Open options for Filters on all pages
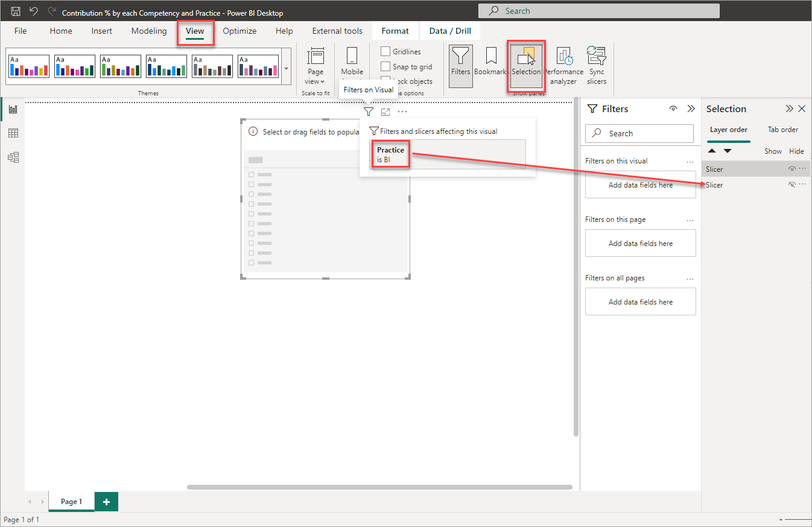Image resolution: width=812 pixels, height=527 pixels. [690, 278]
